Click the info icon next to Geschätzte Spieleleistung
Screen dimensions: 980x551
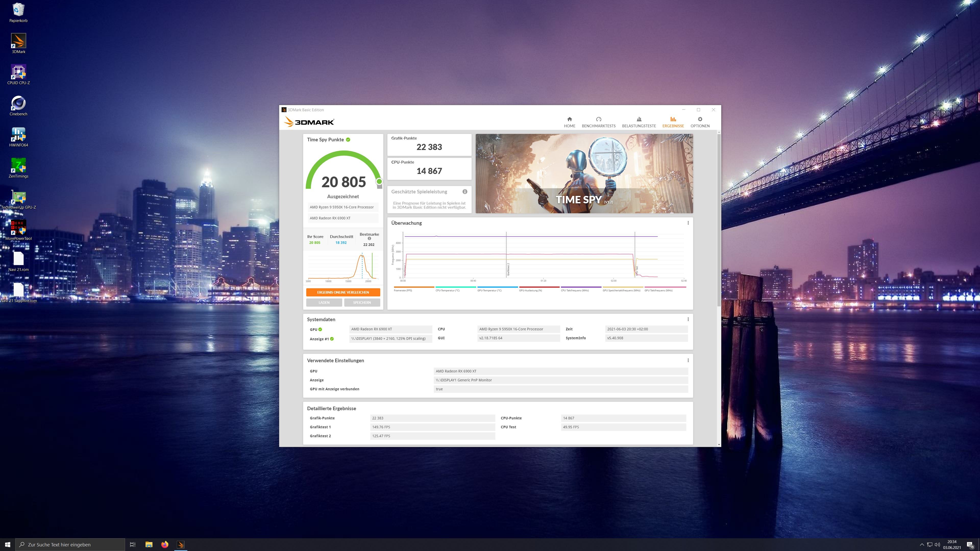[464, 192]
